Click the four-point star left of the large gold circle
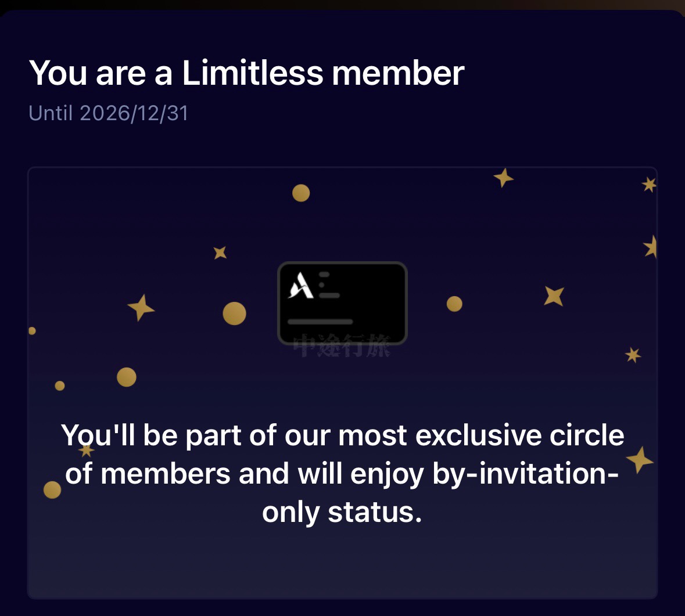Image resolution: width=685 pixels, height=616 pixels. 141,308
